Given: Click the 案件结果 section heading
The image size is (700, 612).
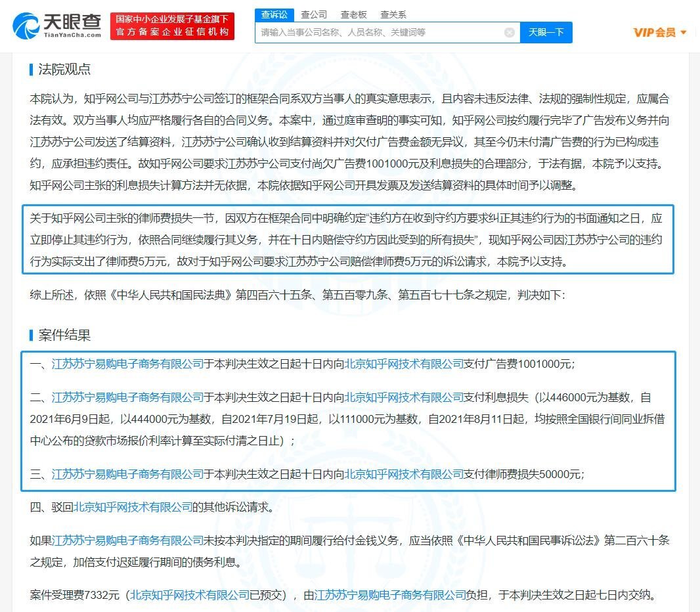Looking at the screenshot, I should pos(64,335).
